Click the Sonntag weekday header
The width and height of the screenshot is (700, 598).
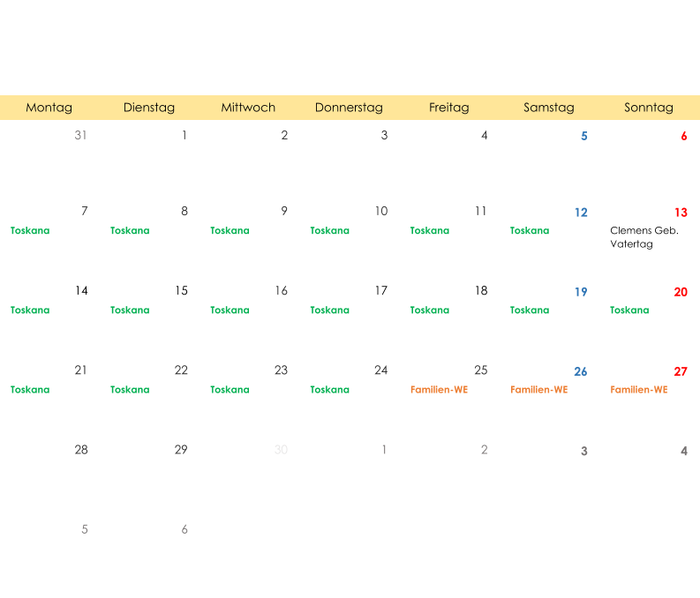(x=649, y=108)
